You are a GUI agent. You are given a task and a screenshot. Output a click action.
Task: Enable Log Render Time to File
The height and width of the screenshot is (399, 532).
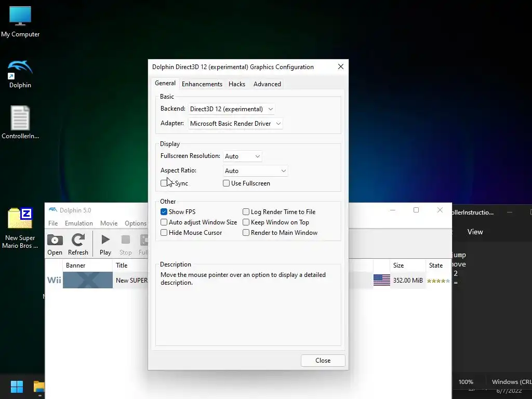click(246, 212)
